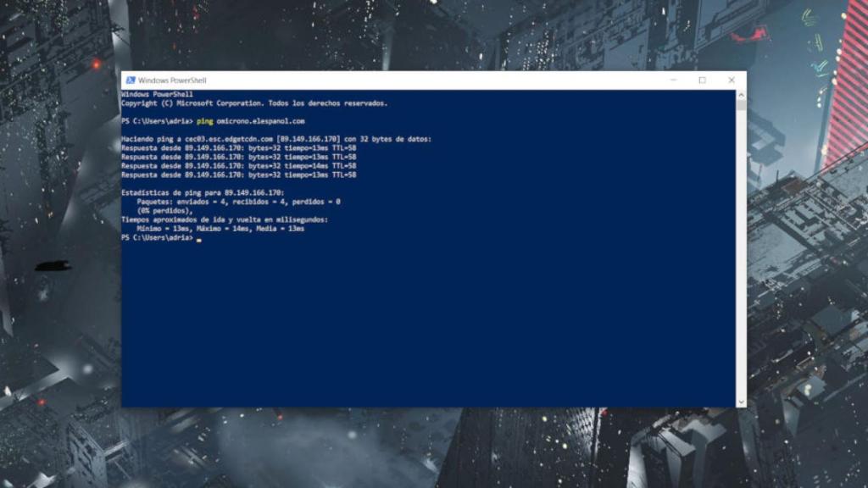
Task: Click the Windows PowerShell title bar label
Action: [x=171, y=80]
